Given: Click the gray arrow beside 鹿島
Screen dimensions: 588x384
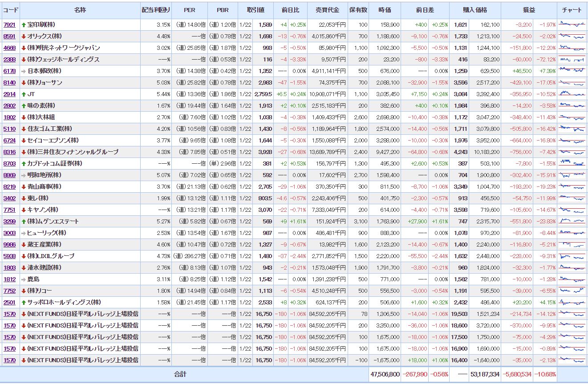Looking at the screenshot, I should (x=24, y=279).
